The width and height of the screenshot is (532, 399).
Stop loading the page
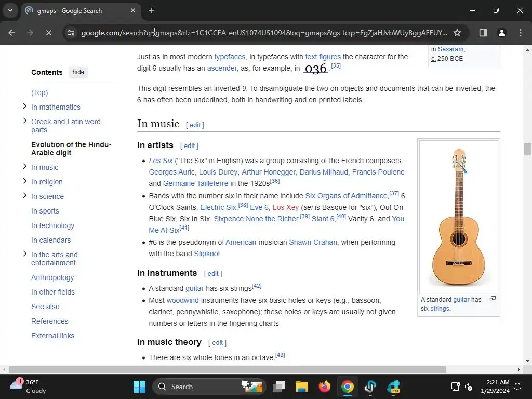[48, 33]
